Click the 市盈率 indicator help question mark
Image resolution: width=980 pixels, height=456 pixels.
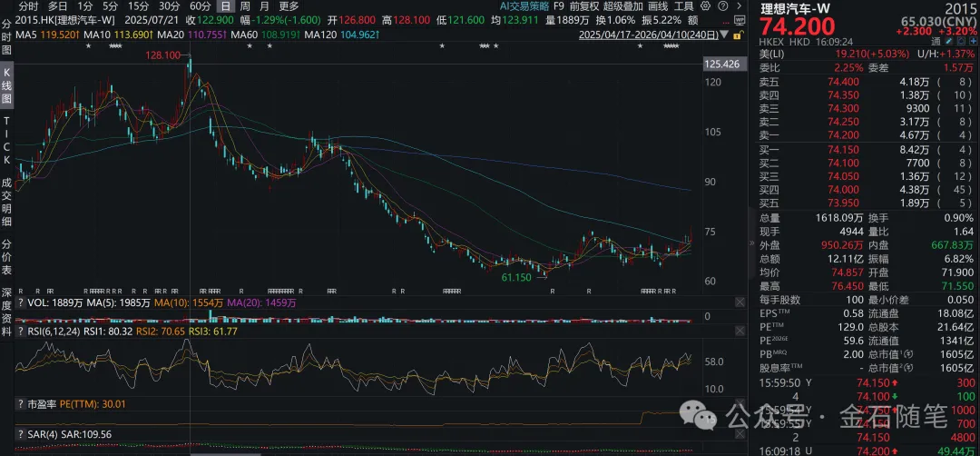click(x=21, y=405)
